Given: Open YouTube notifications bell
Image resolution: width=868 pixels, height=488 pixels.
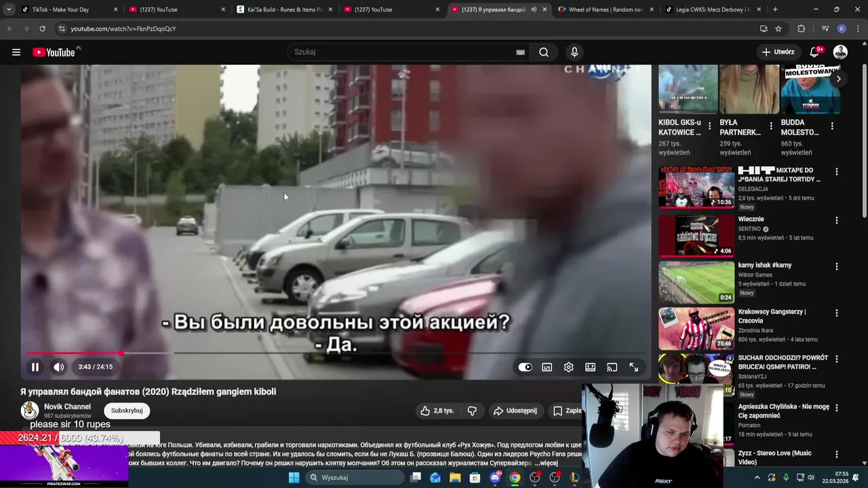Looking at the screenshot, I should pyautogui.click(x=816, y=52).
